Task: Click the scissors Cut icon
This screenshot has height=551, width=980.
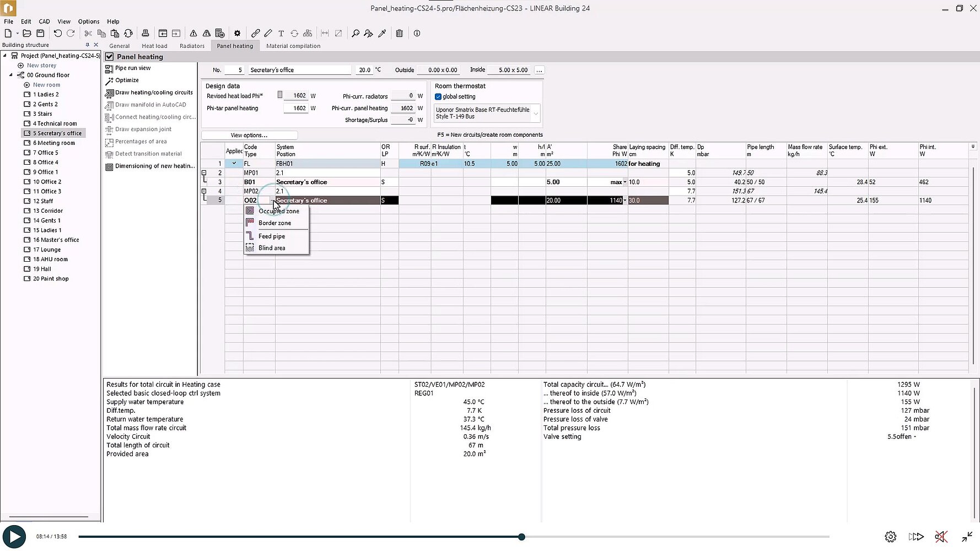Action: pyautogui.click(x=88, y=34)
